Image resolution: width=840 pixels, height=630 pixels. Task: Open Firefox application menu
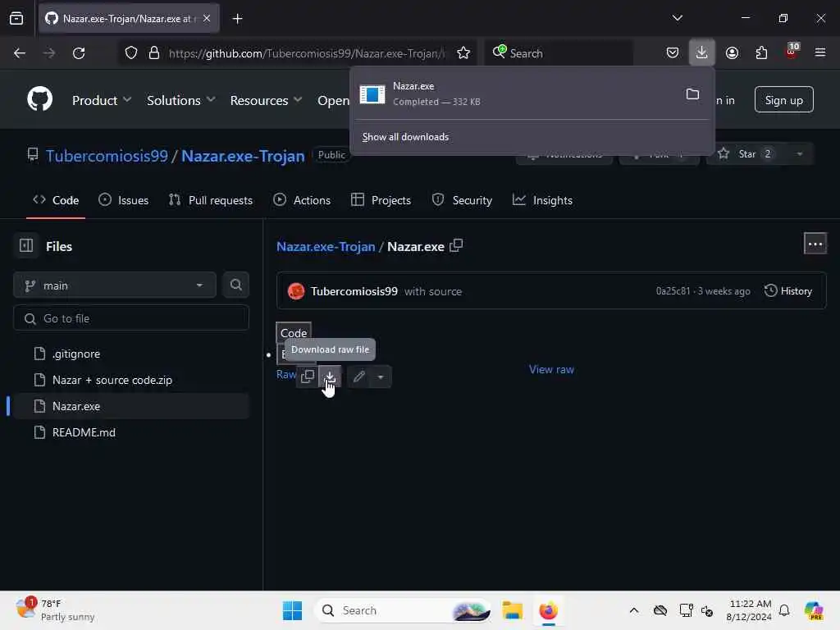(x=819, y=52)
